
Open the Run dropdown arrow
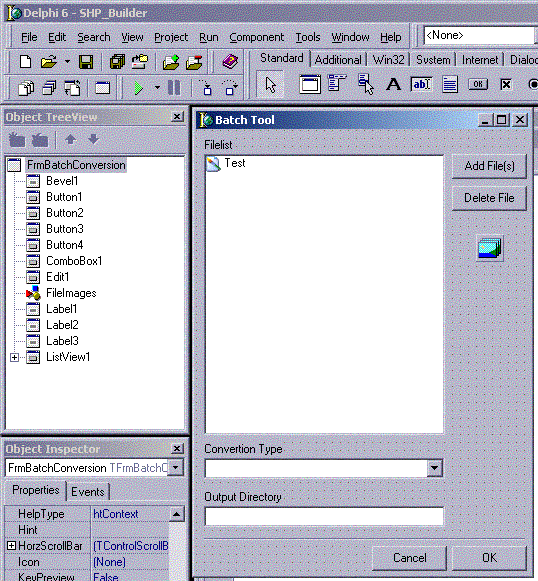(x=157, y=88)
